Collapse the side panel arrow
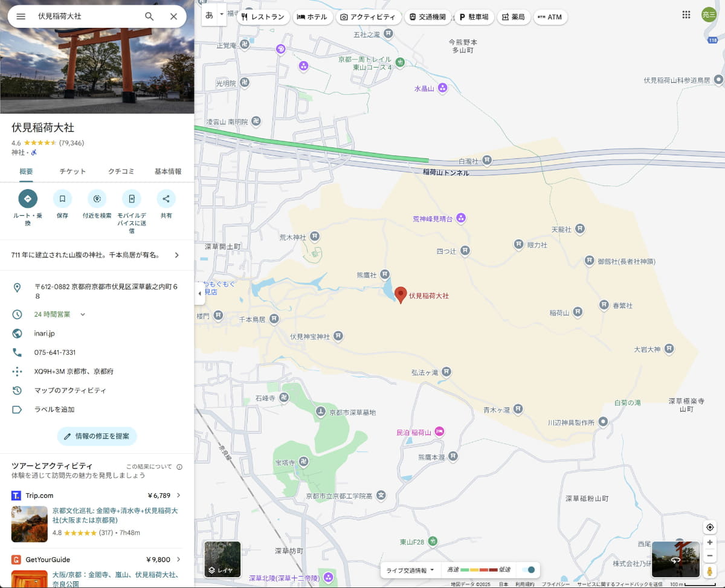 [x=199, y=293]
